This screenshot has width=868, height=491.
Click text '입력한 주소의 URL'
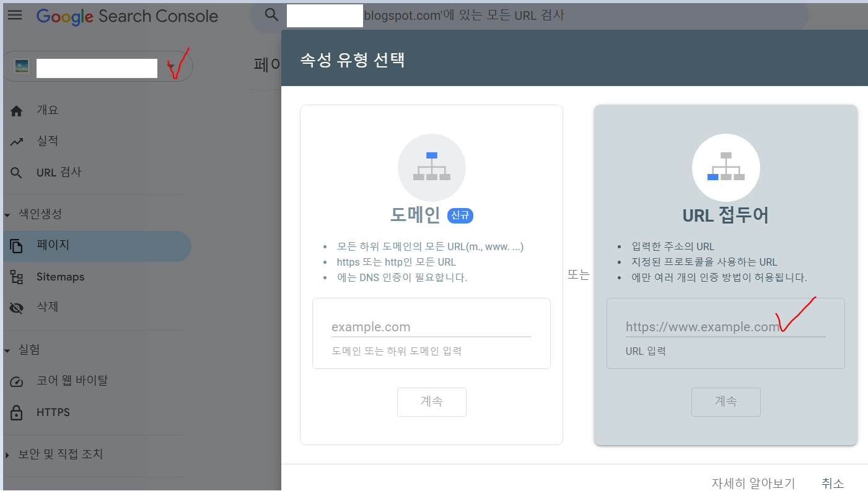[673, 246]
